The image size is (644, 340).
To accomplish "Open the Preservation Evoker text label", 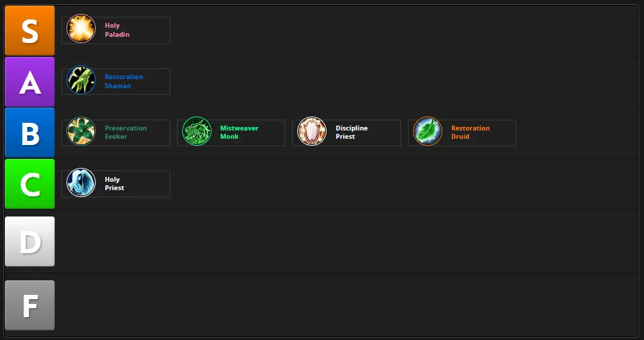I will (125, 133).
